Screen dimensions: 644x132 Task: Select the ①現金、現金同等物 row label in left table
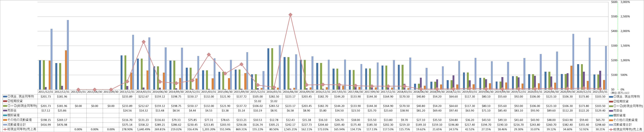click(21, 97)
